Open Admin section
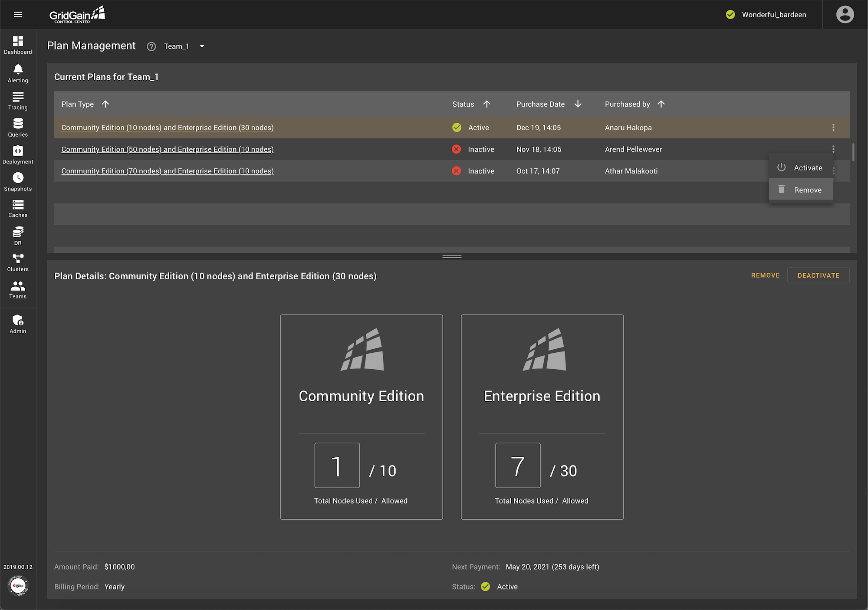Image resolution: width=868 pixels, height=610 pixels. (x=18, y=324)
